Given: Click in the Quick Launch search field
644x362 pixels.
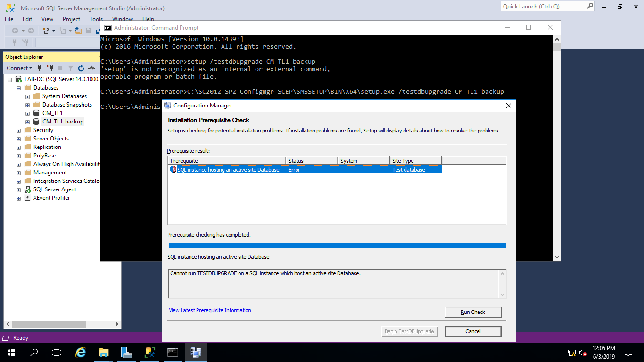Looking at the screenshot, I should tap(544, 7).
